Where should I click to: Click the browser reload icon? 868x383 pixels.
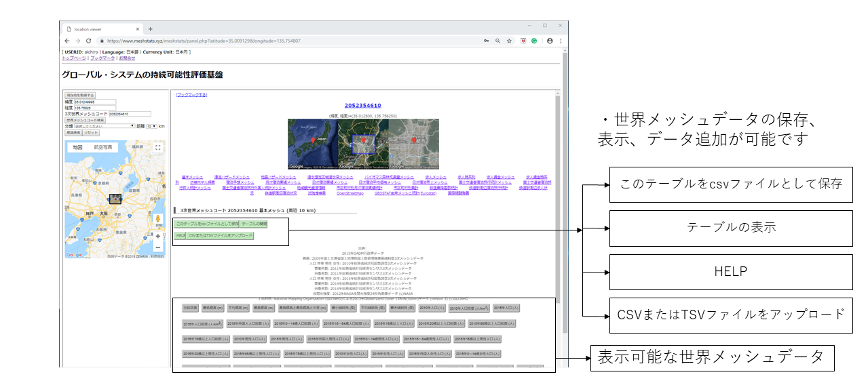click(88, 41)
